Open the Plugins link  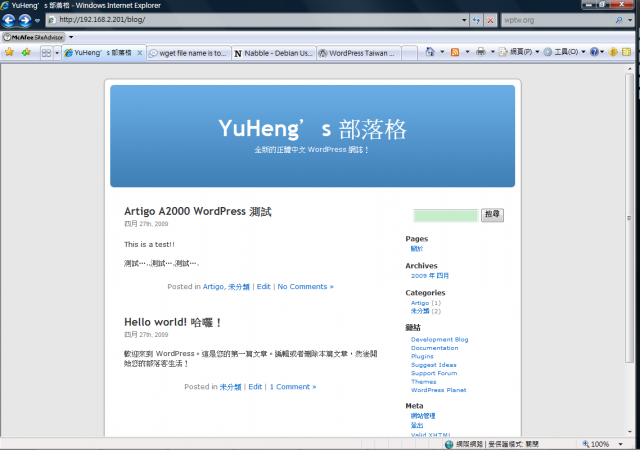coord(422,356)
